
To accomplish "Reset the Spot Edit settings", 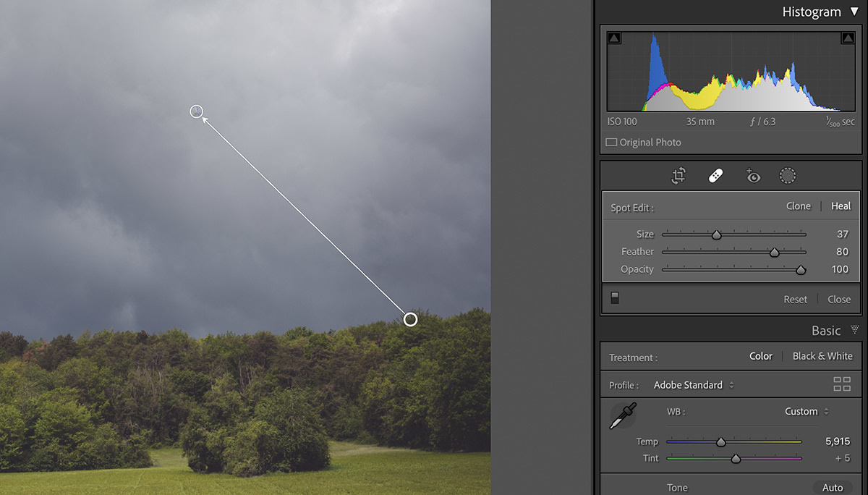I will 796,299.
